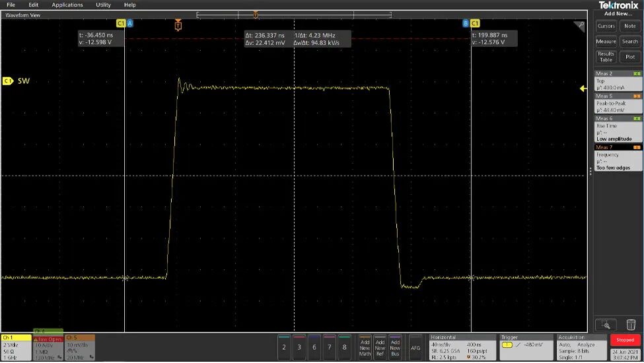Click the C1 SW channel handle

tap(8, 81)
